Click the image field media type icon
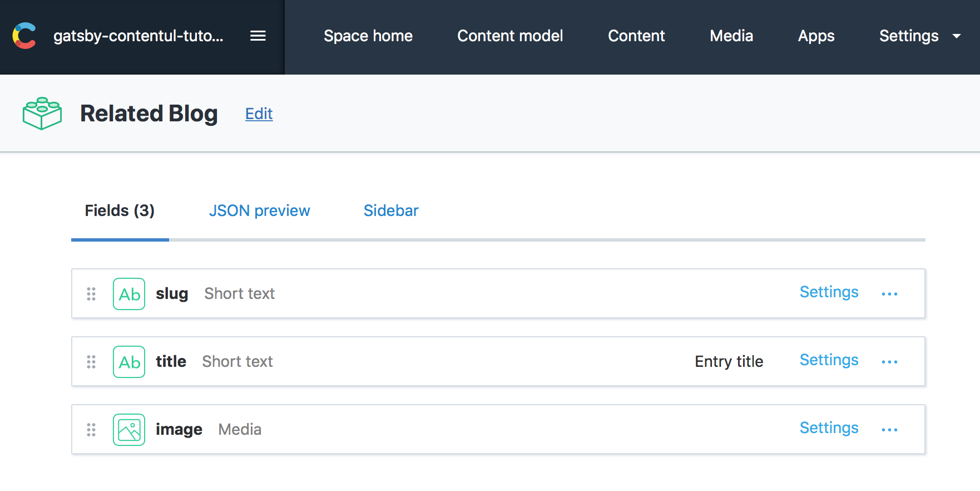This screenshot has width=980, height=491. pos(129,430)
